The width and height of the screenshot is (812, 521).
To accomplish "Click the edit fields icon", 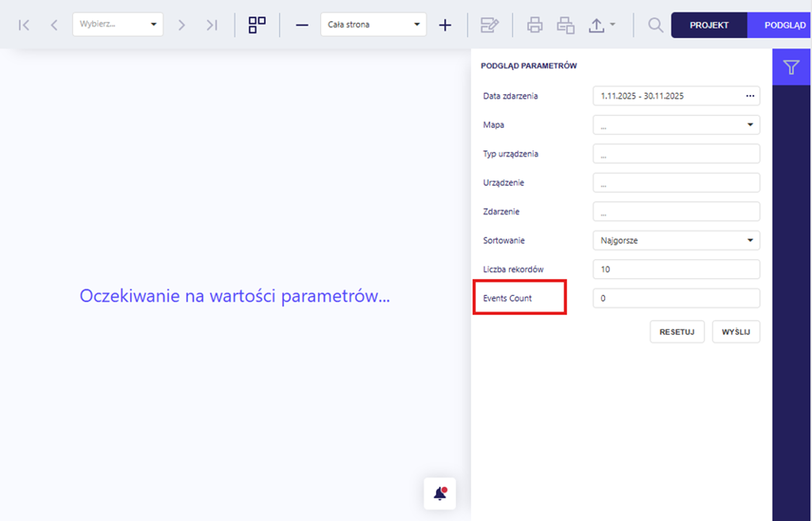I will pyautogui.click(x=489, y=25).
